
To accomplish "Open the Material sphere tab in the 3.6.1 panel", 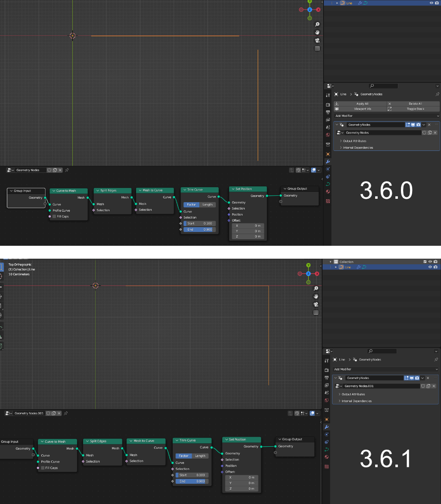I will click(326, 457).
